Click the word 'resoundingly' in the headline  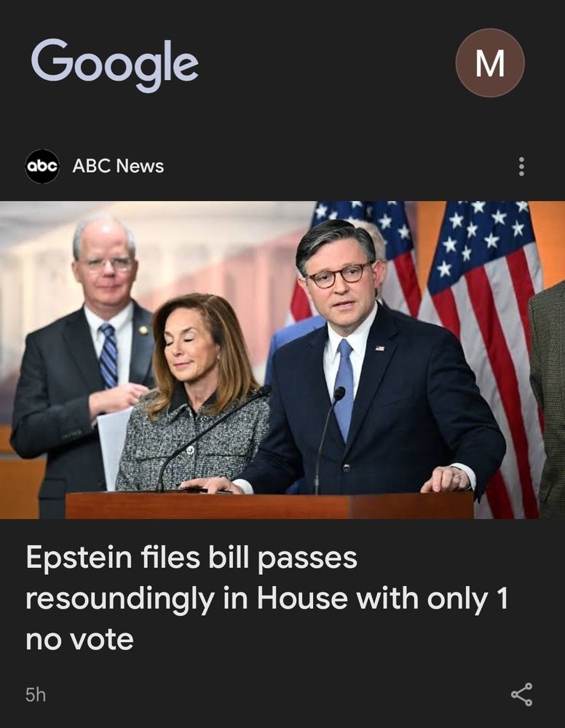point(120,599)
